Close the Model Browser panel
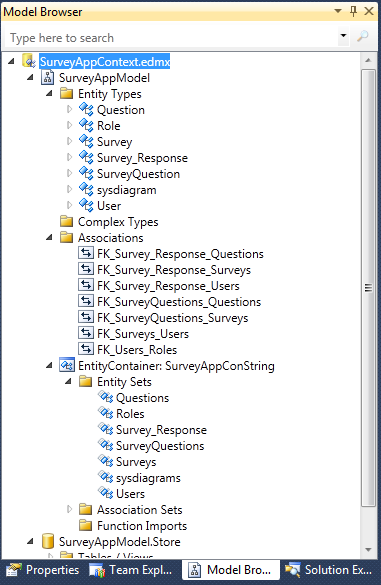Image resolution: width=381 pixels, height=585 pixels. (369, 11)
